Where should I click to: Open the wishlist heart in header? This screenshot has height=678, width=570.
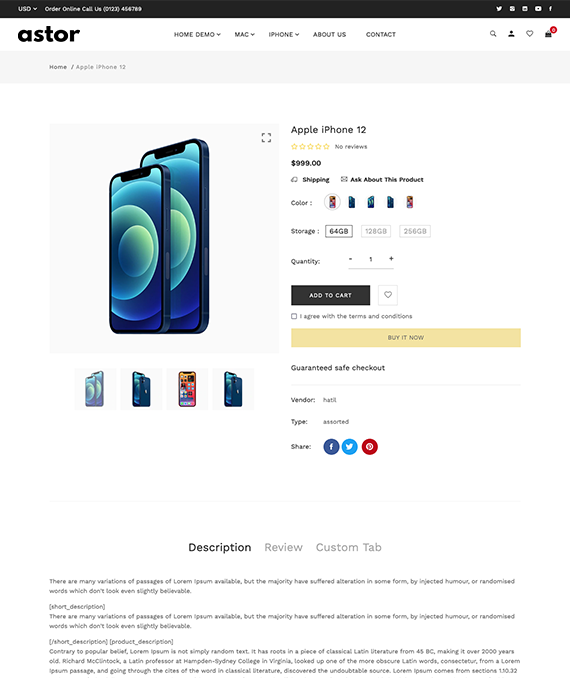529,34
